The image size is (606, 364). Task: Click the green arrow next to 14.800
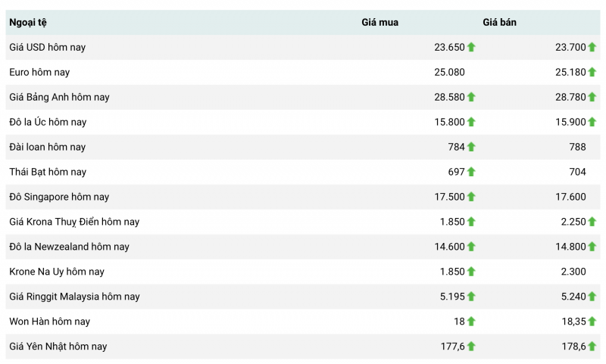coord(592,247)
